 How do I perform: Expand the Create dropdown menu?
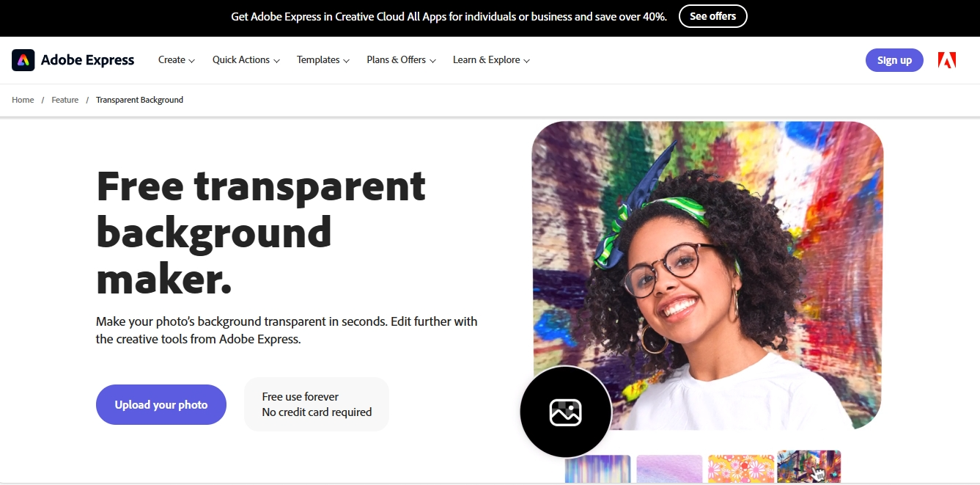[x=176, y=60]
